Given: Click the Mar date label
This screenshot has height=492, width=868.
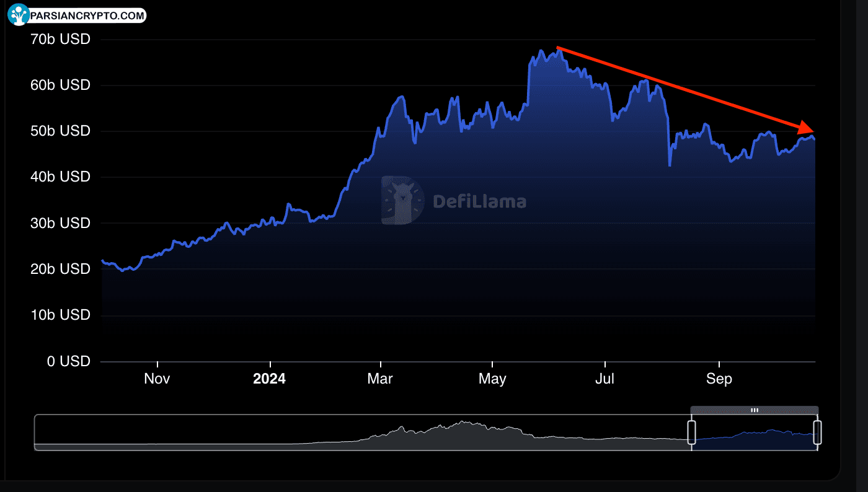Looking at the screenshot, I should [380, 379].
